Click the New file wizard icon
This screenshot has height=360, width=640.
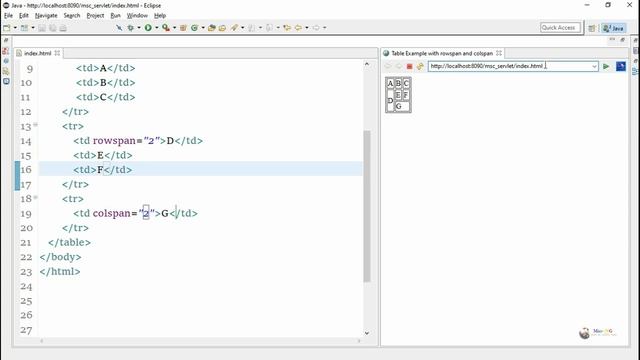point(7,28)
